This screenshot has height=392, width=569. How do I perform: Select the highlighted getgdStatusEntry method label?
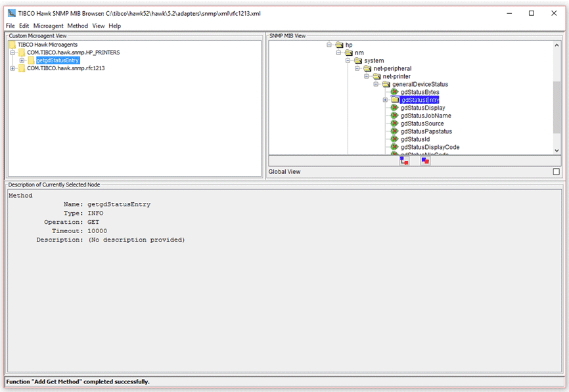[58, 60]
